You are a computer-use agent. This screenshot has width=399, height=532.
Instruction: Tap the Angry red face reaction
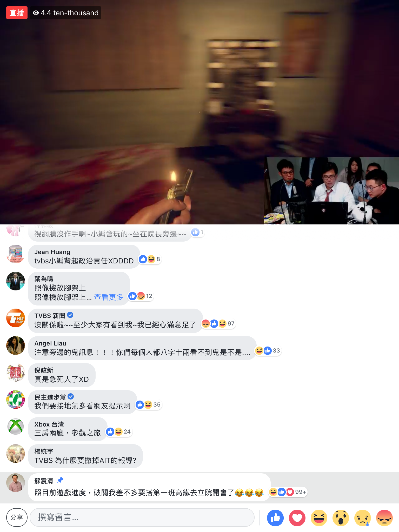point(384,518)
